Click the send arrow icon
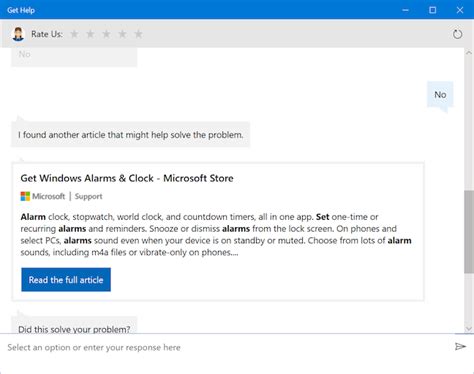Viewport: 474px width, 374px height. [460, 347]
